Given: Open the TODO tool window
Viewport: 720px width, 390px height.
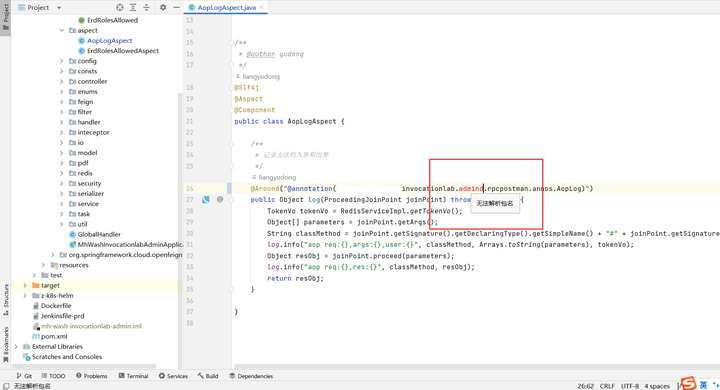Looking at the screenshot, I should click(x=53, y=376).
